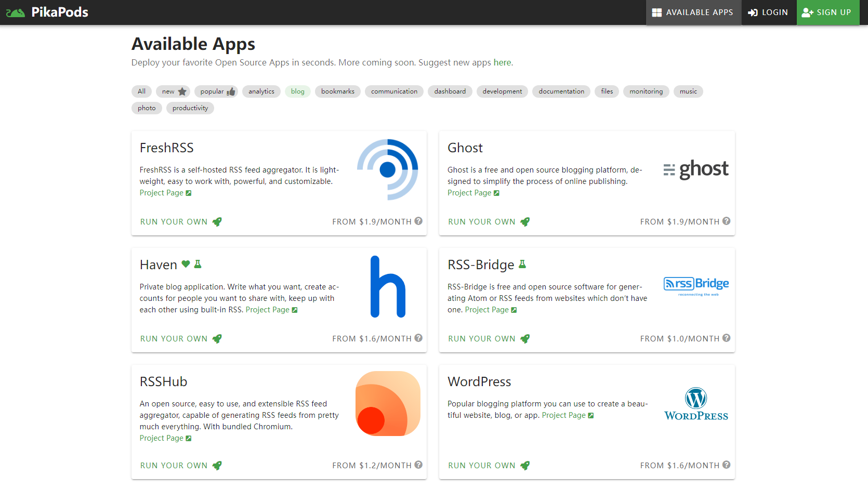Open Available Apps in the top navigation
The image size is (868, 488).
pyautogui.click(x=693, y=12)
